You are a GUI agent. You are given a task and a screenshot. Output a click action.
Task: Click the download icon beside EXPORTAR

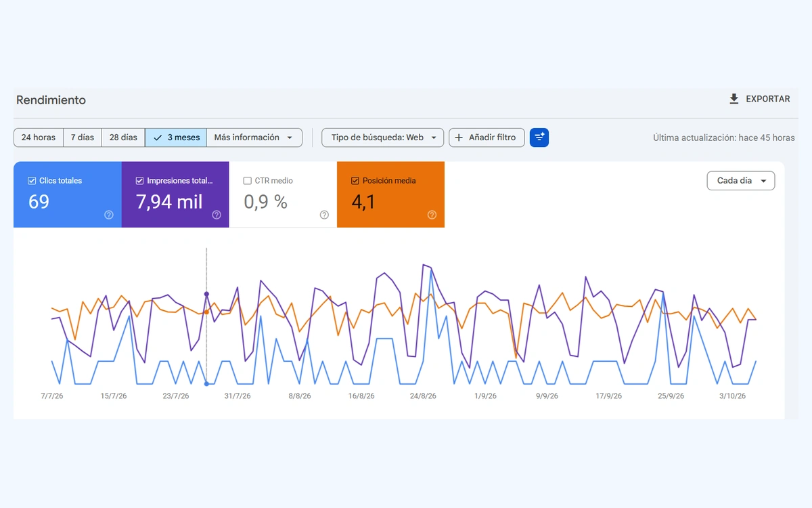coord(734,99)
